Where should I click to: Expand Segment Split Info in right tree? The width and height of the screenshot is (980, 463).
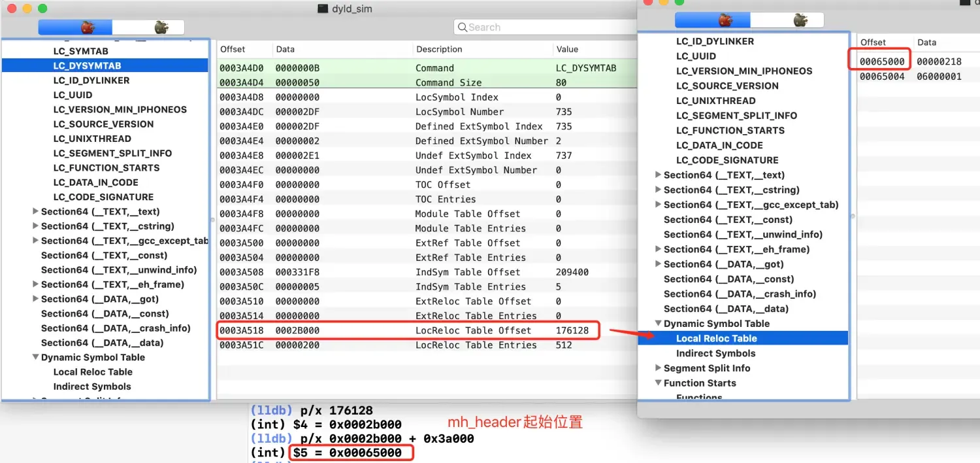[x=658, y=368]
